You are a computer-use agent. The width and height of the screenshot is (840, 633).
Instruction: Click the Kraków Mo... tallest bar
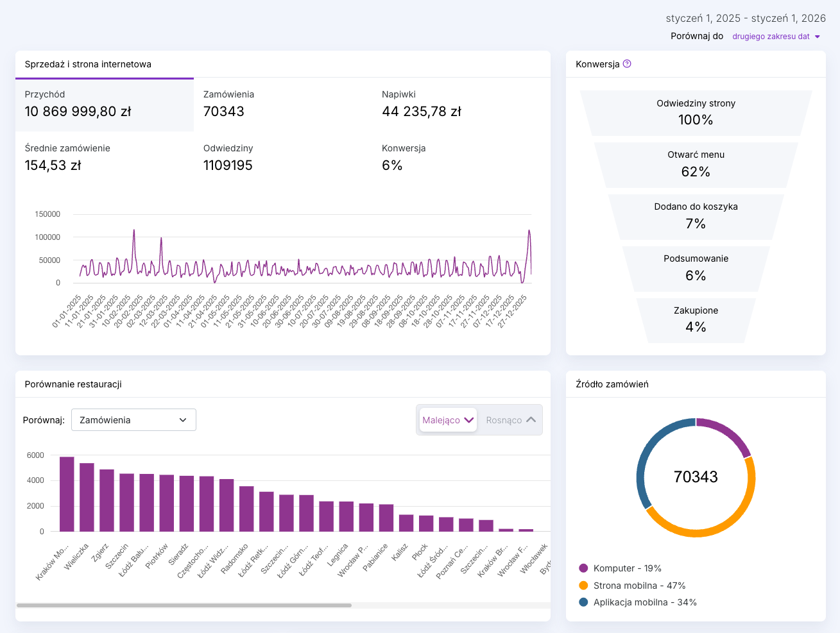(x=67, y=494)
